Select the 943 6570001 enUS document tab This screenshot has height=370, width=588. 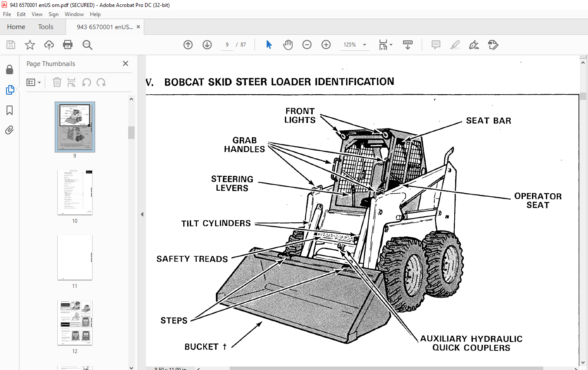(x=104, y=27)
